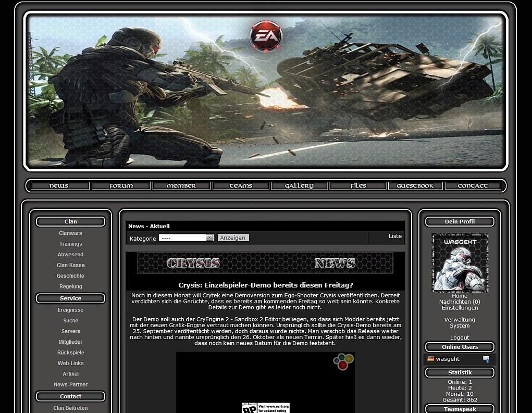Switch news view to Liste
Screen dimensions: 532x413
(x=395, y=236)
